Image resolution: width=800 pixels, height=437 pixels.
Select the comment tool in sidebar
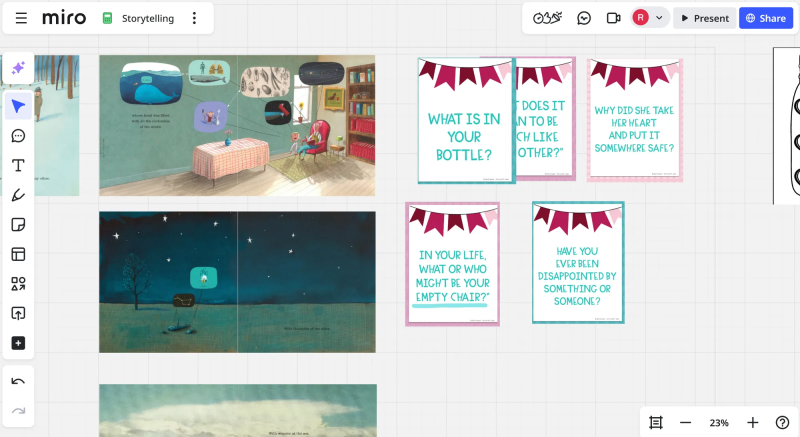click(18, 136)
